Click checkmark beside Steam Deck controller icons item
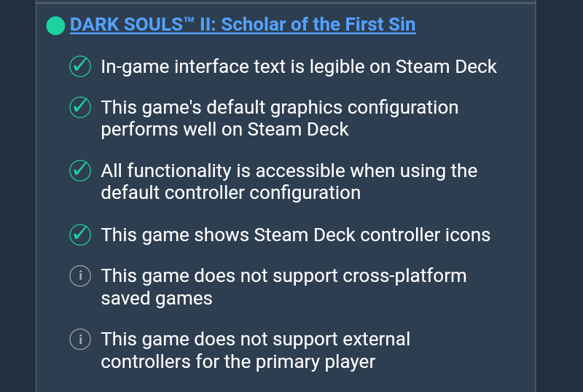This screenshot has height=392, width=583. tap(79, 235)
